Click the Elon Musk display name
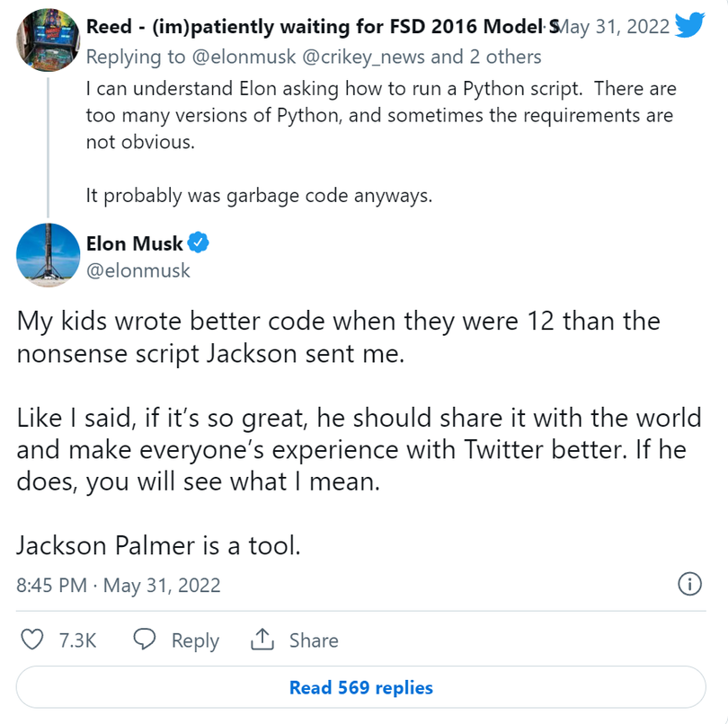This screenshot has width=728, height=724. pyautogui.click(x=134, y=243)
